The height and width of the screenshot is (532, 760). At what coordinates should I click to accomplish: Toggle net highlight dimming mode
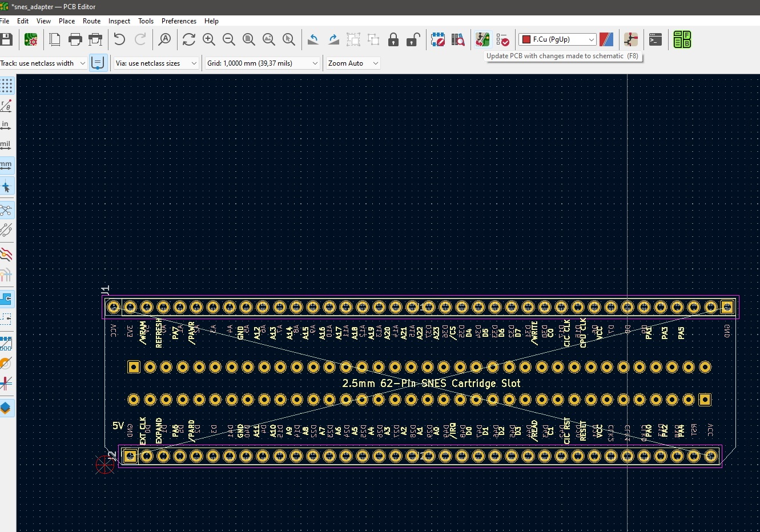(6, 254)
